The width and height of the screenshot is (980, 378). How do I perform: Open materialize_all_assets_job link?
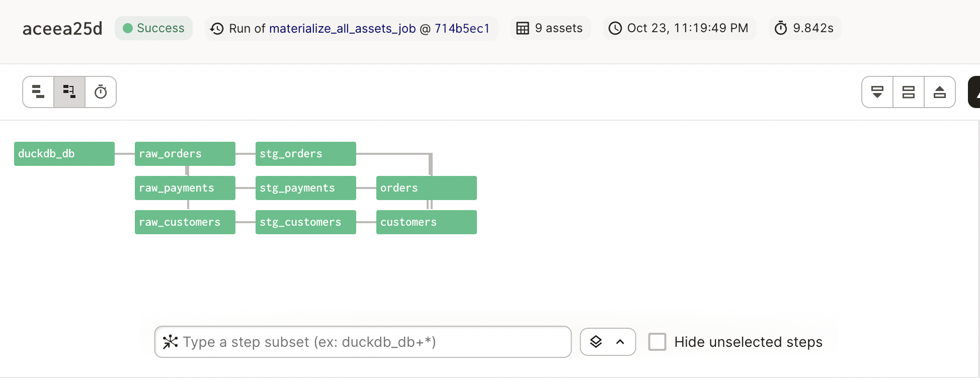pyautogui.click(x=342, y=28)
